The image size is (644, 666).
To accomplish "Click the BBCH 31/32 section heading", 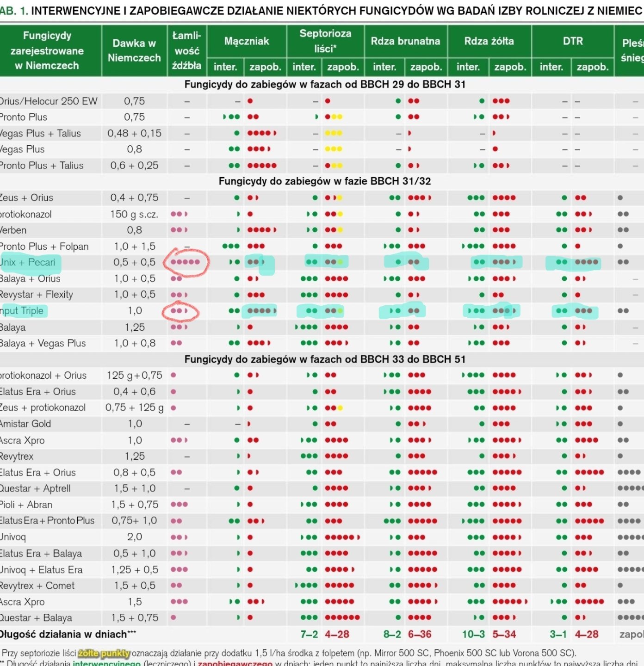I will 324,181.
